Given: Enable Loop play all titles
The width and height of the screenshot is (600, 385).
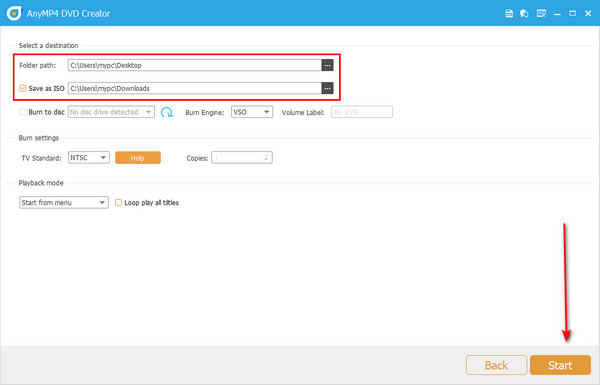Looking at the screenshot, I should (x=119, y=202).
